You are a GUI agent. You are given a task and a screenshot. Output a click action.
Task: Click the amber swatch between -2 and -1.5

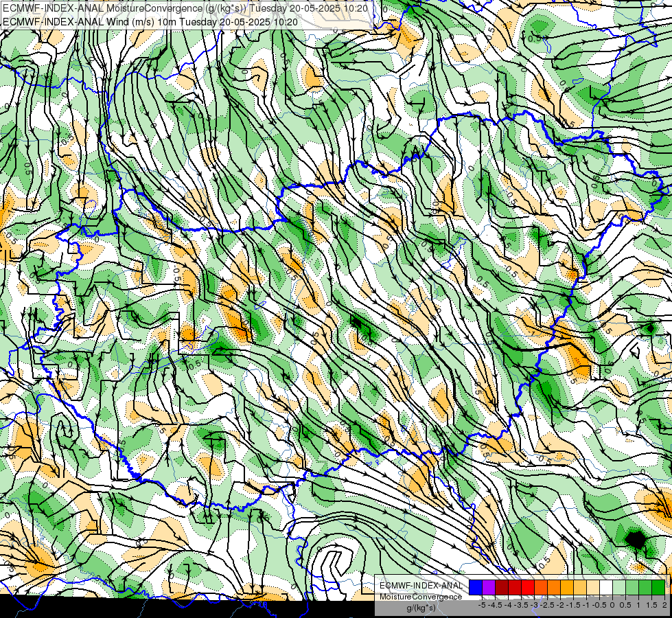pos(567,587)
